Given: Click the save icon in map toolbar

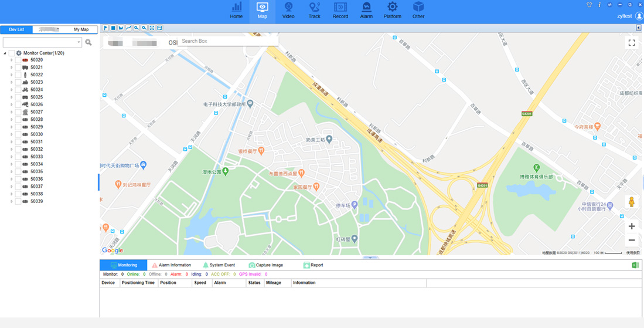Looking at the screenshot, I should click(159, 28).
